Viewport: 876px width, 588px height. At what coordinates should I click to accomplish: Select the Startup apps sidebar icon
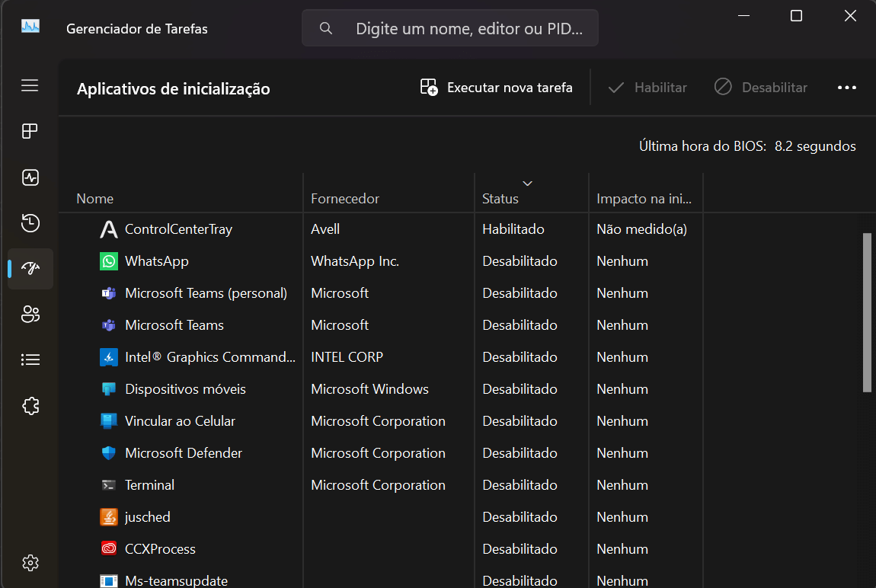(30, 268)
